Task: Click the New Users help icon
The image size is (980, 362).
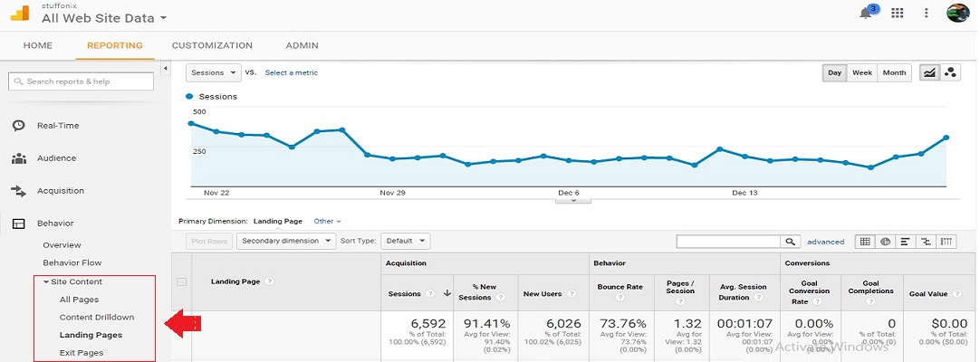Action: [x=570, y=294]
